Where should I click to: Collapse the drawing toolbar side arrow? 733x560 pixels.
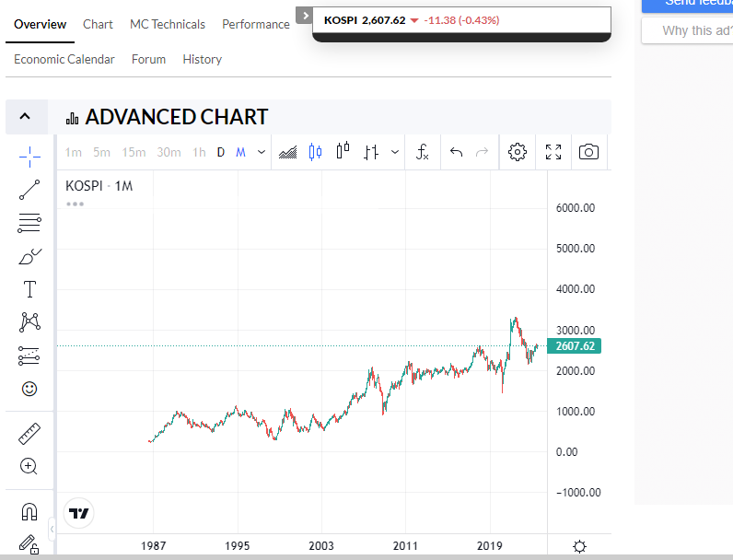pyautogui.click(x=52, y=530)
